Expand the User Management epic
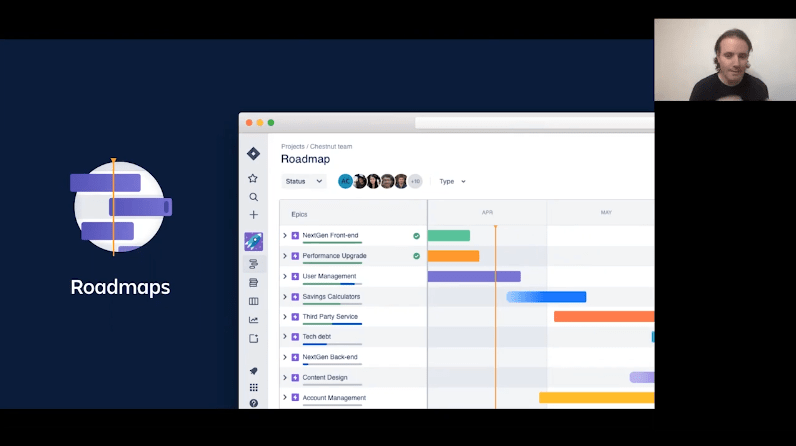 [285, 276]
